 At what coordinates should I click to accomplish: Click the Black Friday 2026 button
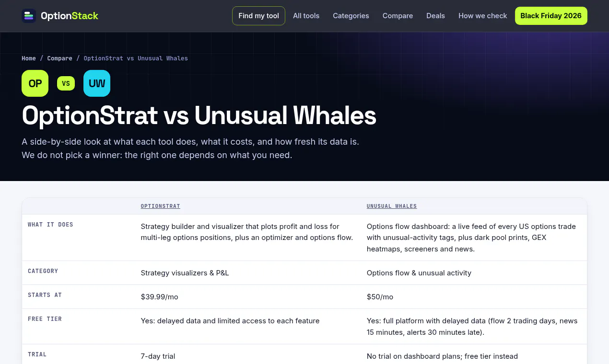(551, 16)
